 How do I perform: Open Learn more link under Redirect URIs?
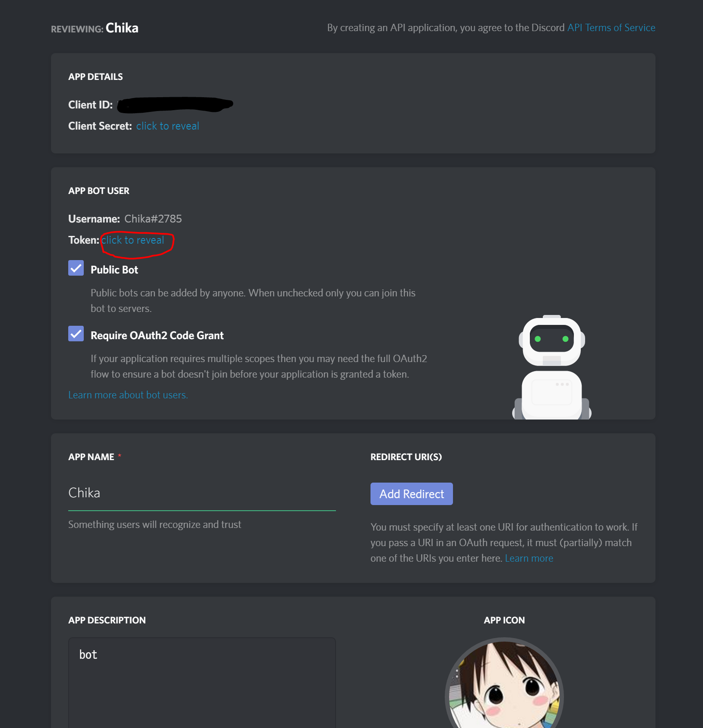[529, 558]
